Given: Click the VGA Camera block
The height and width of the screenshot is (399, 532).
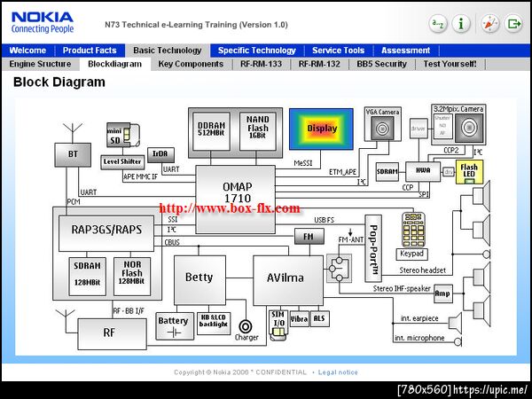Looking at the screenshot, I should click(x=382, y=124).
